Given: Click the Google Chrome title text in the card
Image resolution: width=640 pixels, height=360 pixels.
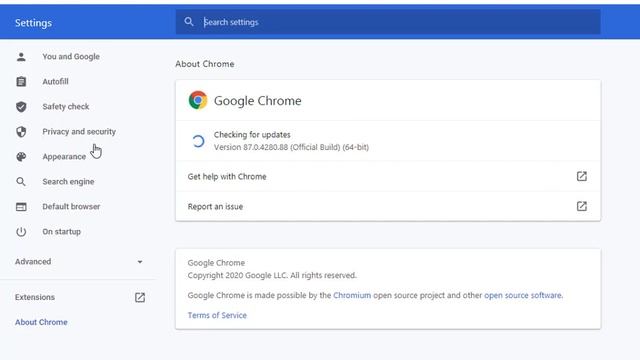Looking at the screenshot, I should (x=258, y=101).
